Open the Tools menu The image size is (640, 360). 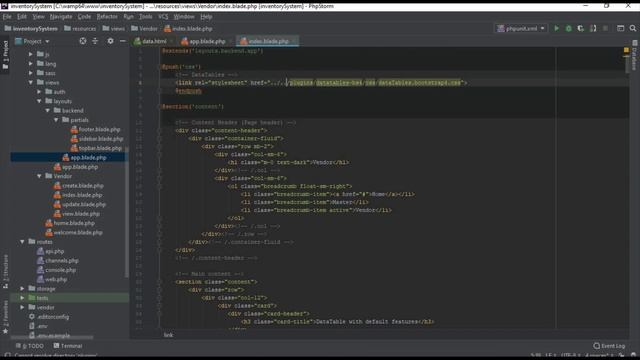[x=145, y=17]
